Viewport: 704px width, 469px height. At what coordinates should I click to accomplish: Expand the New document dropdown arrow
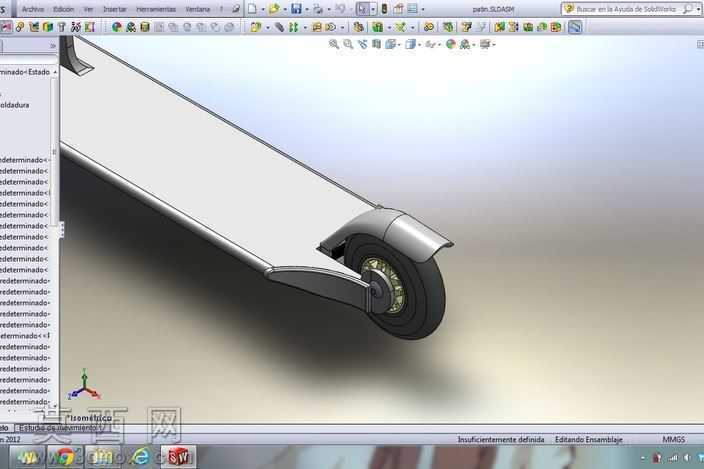263,9
